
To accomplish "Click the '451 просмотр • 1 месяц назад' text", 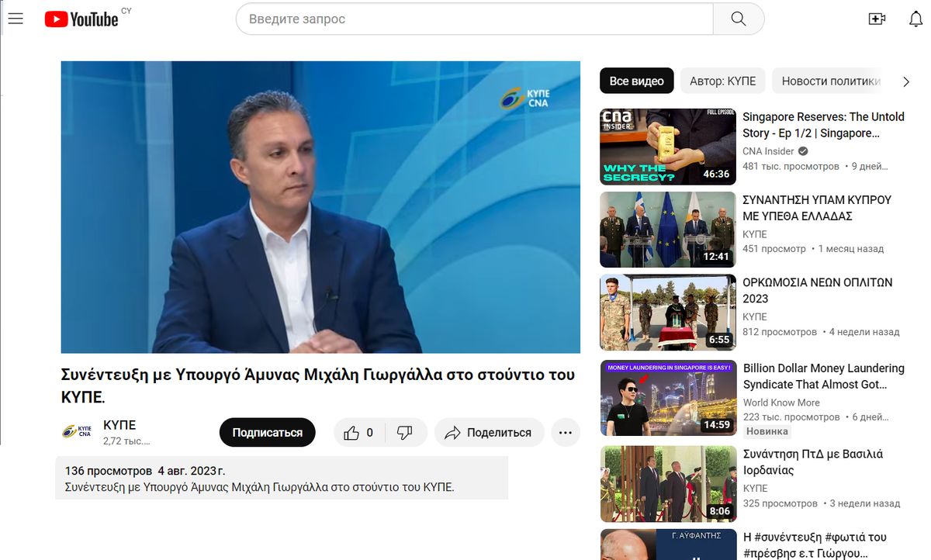I will pos(813,249).
